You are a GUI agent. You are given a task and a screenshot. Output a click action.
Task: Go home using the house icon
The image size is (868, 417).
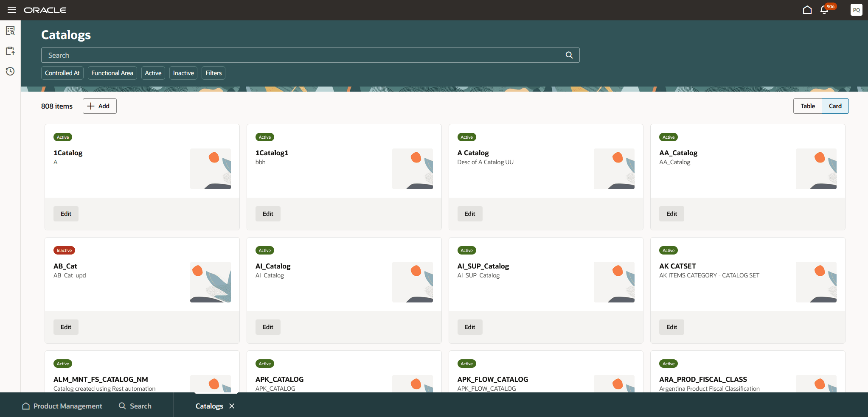click(806, 9)
